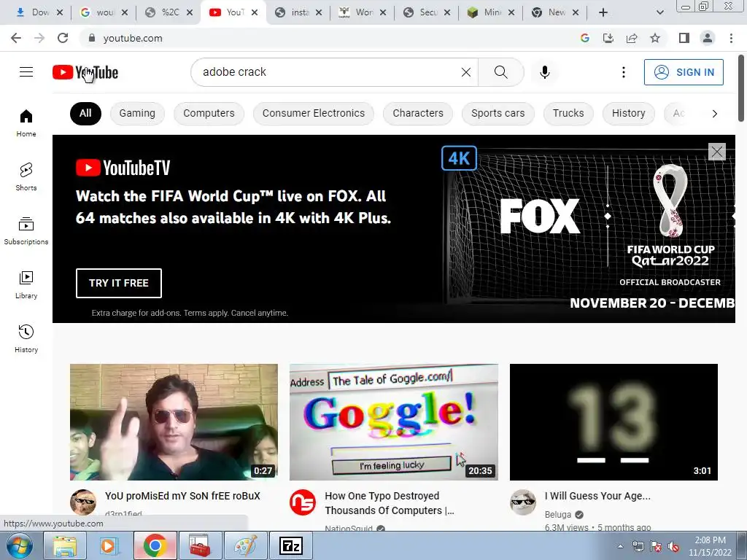Bookmark this page with the star
The width and height of the screenshot is (747, 560).
(x=655, y=38)
